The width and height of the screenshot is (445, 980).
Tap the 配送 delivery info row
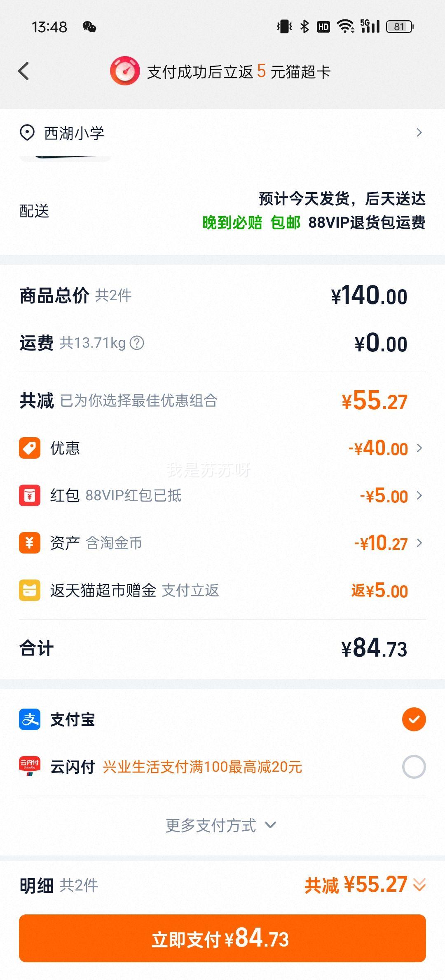[222, 211]
